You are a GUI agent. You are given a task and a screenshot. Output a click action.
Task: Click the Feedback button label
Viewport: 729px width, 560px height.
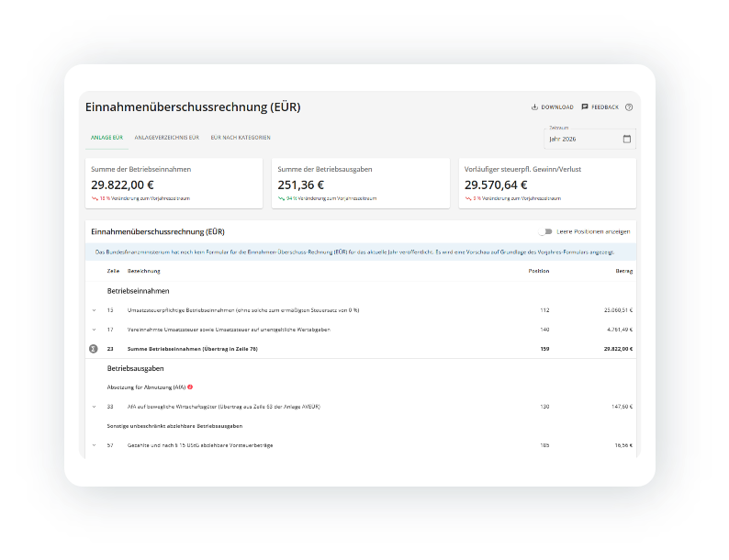604,107
